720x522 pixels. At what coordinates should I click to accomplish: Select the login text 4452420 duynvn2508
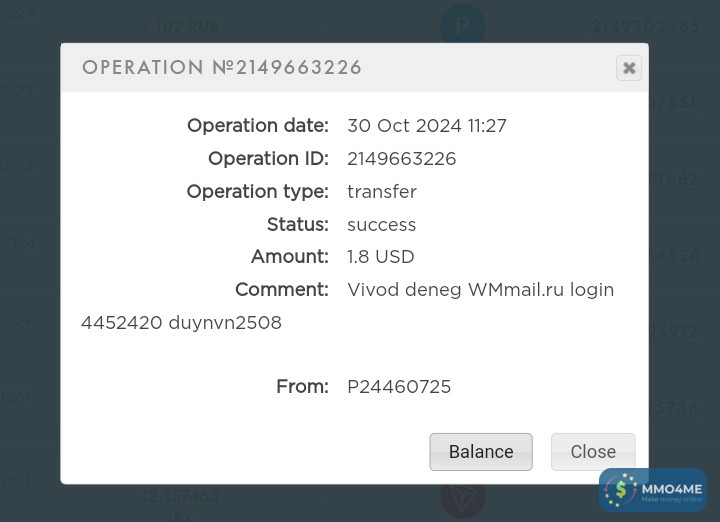(181, 323)
